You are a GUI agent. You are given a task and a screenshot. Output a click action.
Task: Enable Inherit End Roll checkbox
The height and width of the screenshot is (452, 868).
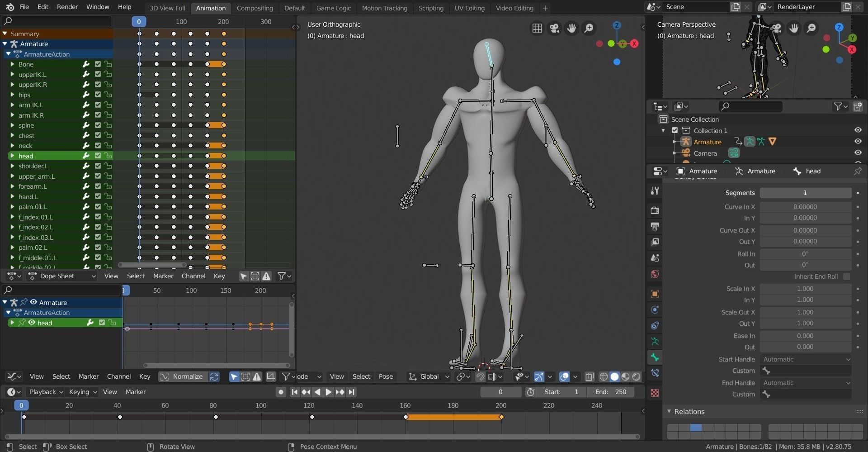coord(846,276)
